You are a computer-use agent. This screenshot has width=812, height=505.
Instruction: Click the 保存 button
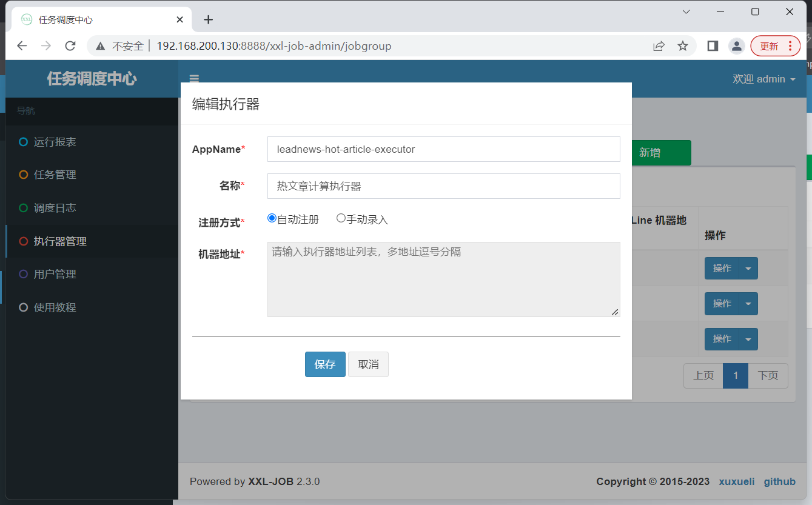[325, 364]
